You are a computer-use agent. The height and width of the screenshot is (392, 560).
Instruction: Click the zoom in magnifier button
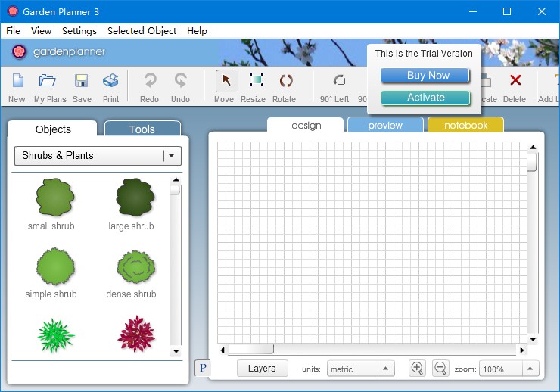[417, 369]
